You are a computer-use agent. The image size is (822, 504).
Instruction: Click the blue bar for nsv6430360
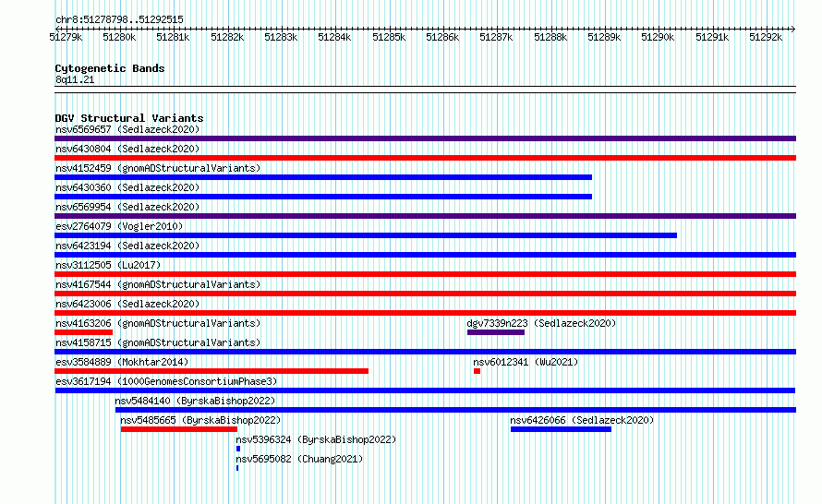point(323,197)
